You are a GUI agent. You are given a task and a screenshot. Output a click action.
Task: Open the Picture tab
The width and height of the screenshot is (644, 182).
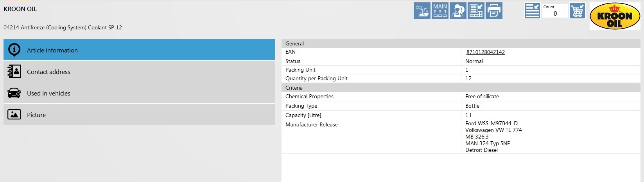pos(139,115)
